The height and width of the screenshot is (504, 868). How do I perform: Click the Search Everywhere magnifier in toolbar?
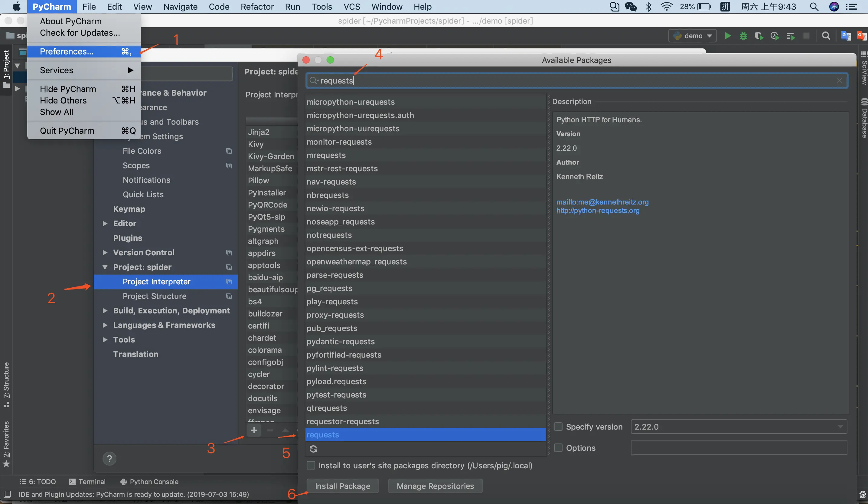click(x=826, y=36)
